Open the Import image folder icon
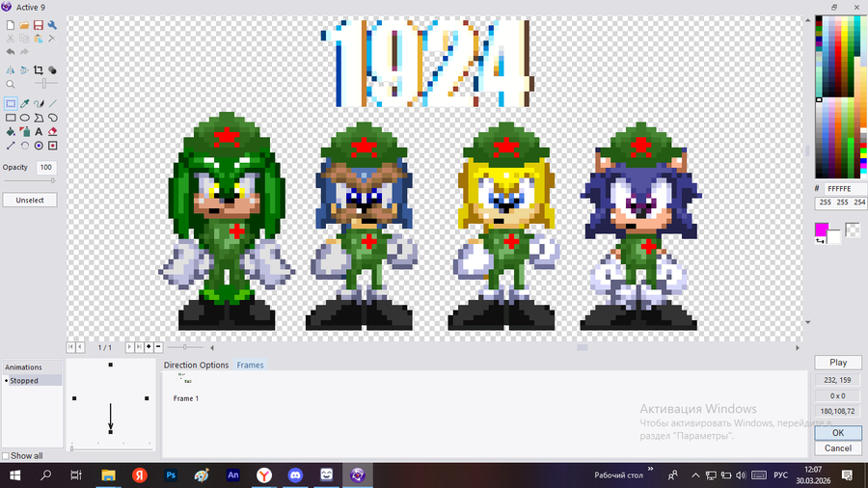The image size is (868, 488). pos(24,25)
